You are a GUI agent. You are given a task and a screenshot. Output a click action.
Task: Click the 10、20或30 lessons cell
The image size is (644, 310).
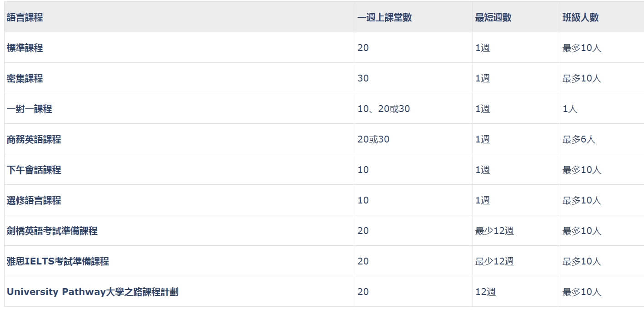(x=384, y=109)
